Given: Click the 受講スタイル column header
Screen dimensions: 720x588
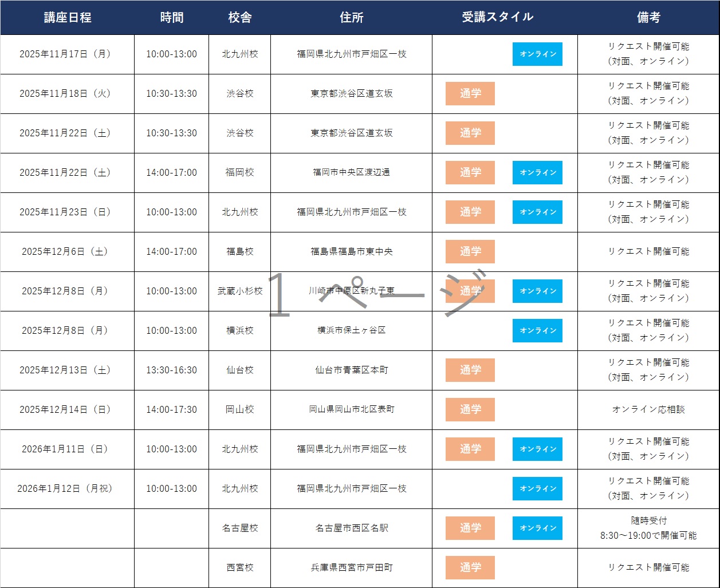Looking at the screenshot, I should [x=497, y=17].
